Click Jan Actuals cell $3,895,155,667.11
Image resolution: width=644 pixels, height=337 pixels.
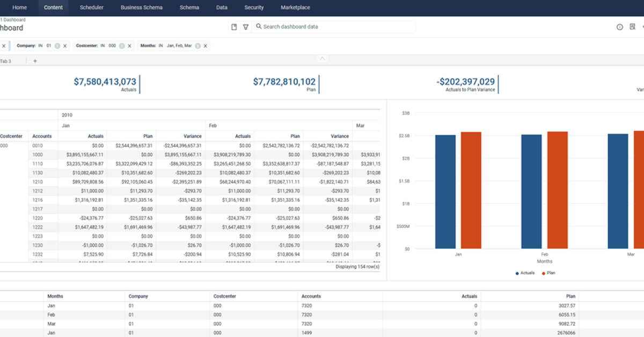[x=85, y=154]
